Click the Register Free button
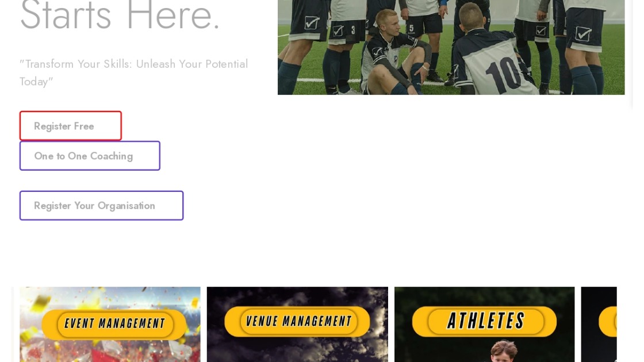Viewport: 644px width, 362px height. pyautogui.click(x=71, y=126)
